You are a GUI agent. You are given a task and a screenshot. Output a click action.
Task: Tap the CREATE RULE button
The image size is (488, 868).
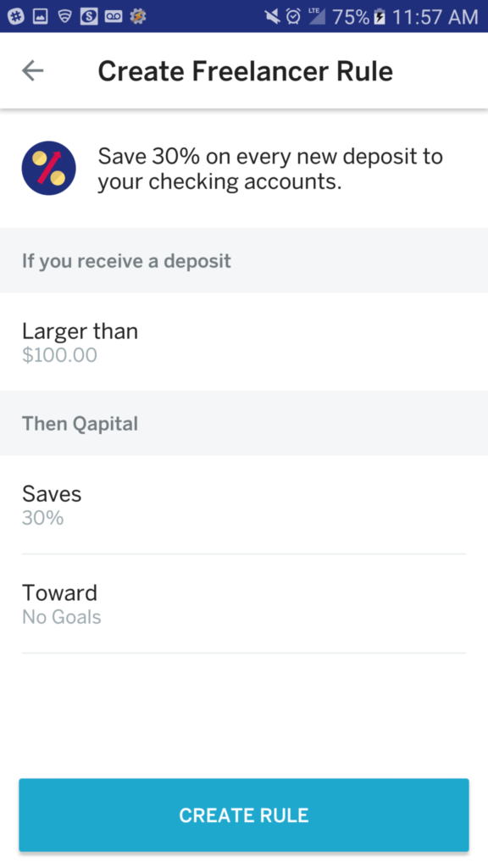click(x=244, y=815)
